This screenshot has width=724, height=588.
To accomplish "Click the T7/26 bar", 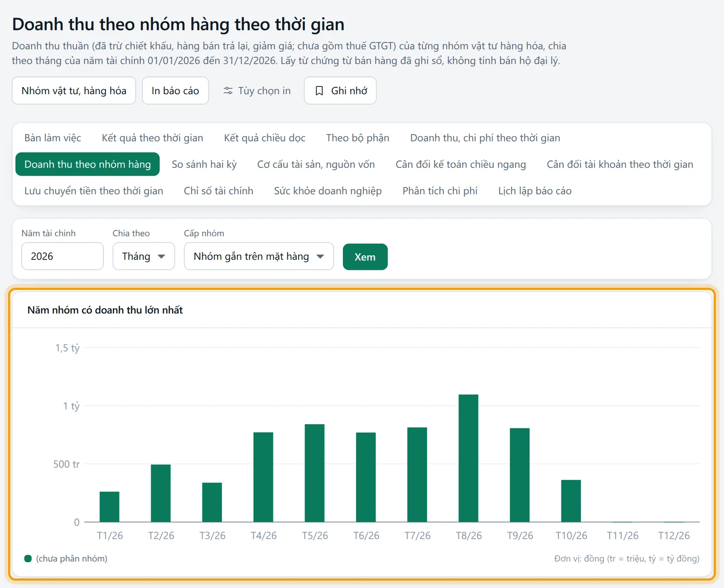I will pos(417,475).
